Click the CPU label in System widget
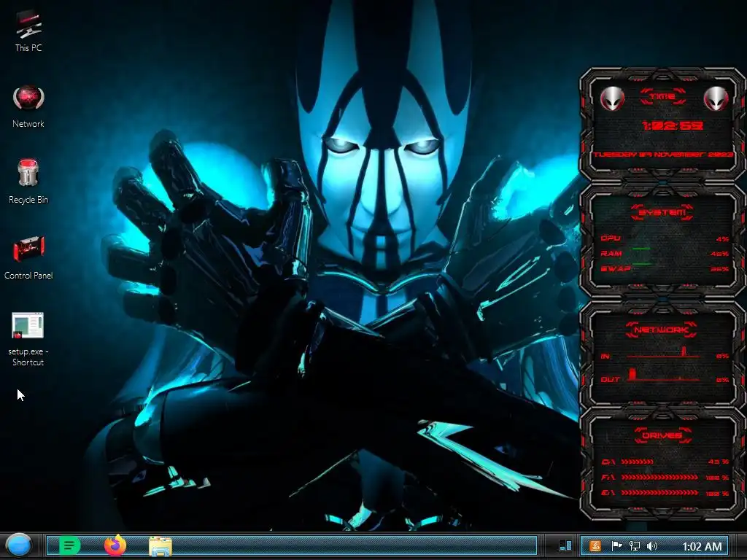This screenshot has height=560, width=747. (x=611, y=238)
